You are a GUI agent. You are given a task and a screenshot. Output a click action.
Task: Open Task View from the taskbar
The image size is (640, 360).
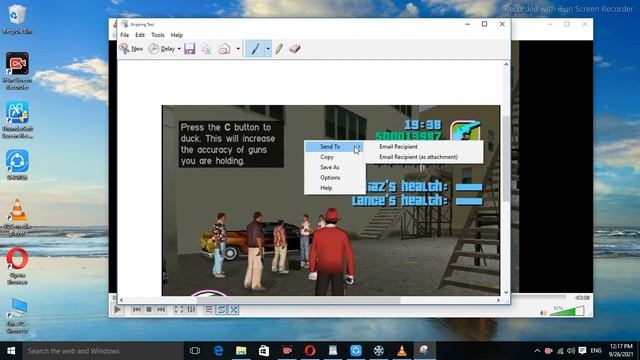click(x=195, y=351)
